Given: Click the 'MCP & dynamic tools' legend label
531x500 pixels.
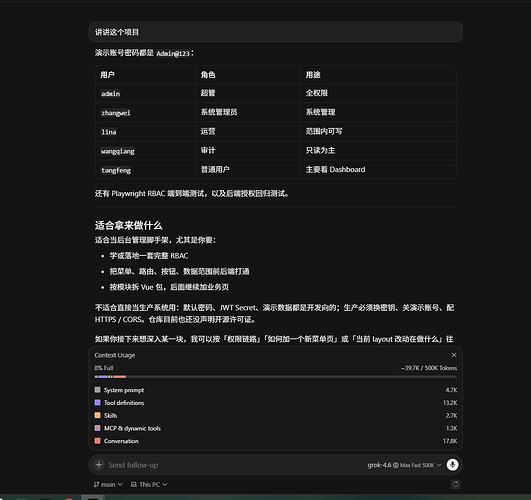Looking at the screenshot, I should click(x=132, y=428).
